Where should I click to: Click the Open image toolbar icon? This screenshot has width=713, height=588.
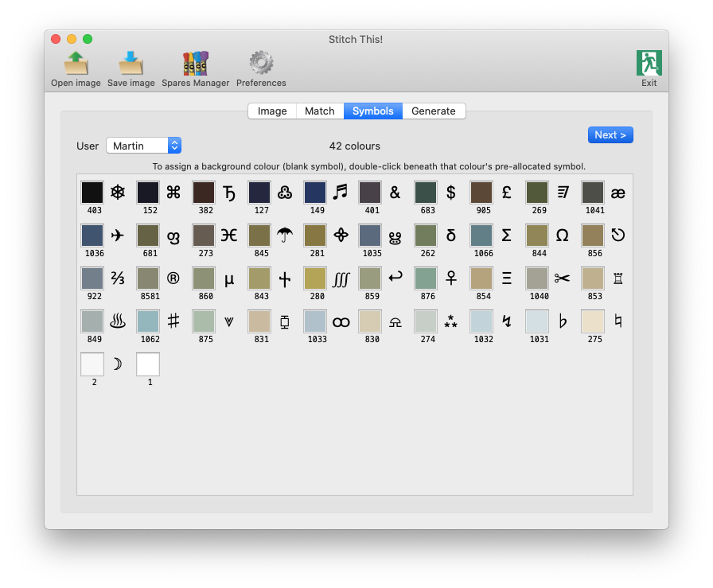(x=76, y=64)
